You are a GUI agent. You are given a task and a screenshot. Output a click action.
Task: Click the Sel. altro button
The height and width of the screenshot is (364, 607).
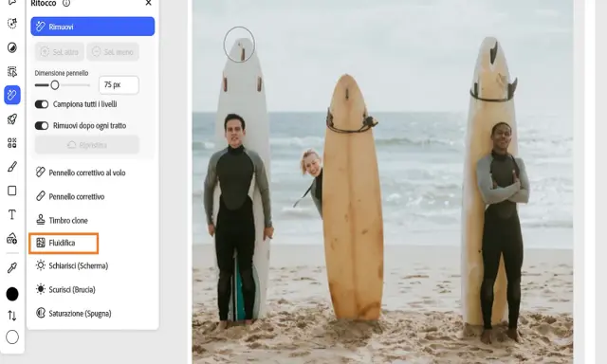pyautogui.click(x=60, y=51)
